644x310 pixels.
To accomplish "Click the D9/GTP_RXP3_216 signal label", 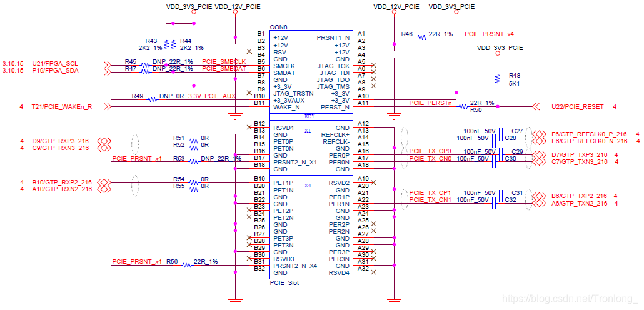I will coord(60,141).
